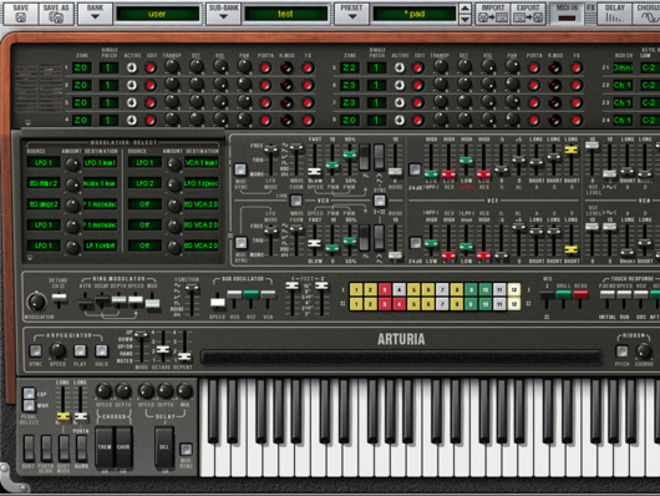Screen dimensions: 660x496
Task: Collapse modulation select panel arrow
Action: (x=29, y=258)
